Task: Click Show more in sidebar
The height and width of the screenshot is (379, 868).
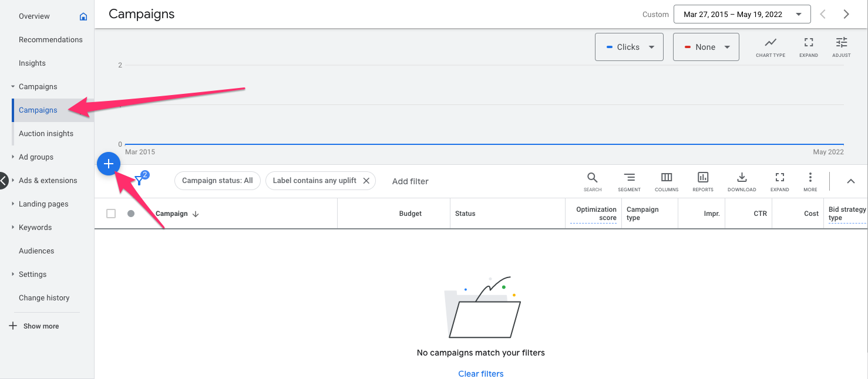Action: (34, 326)
